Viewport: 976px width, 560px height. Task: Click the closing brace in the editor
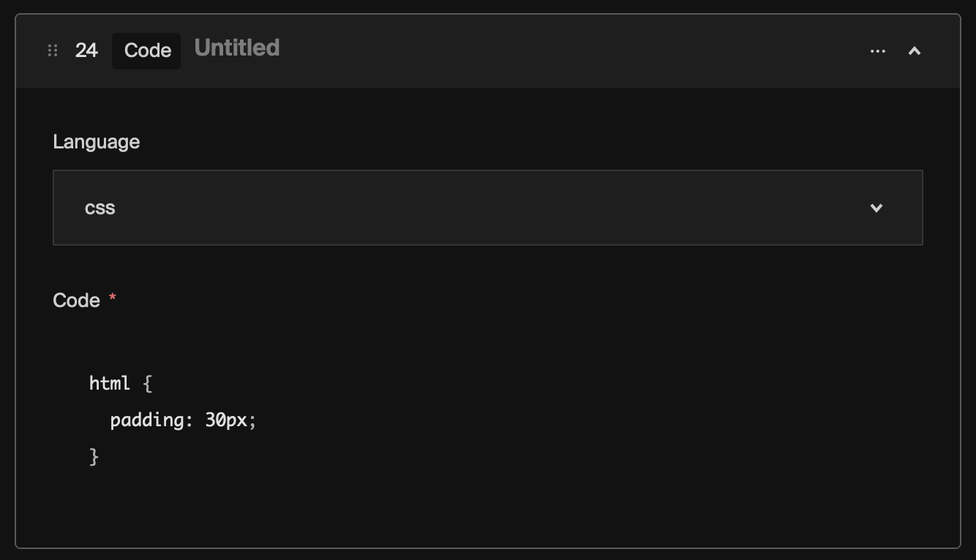tap(95, 456)
